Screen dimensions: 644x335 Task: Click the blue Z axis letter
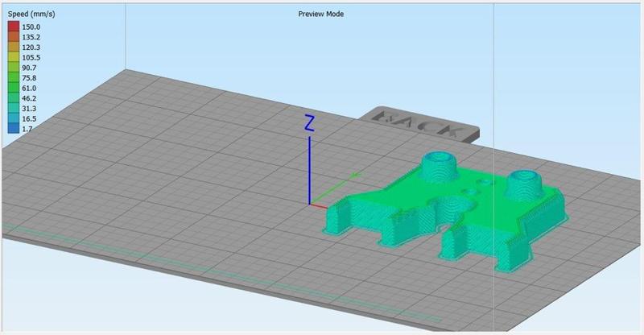coord(309,124)
